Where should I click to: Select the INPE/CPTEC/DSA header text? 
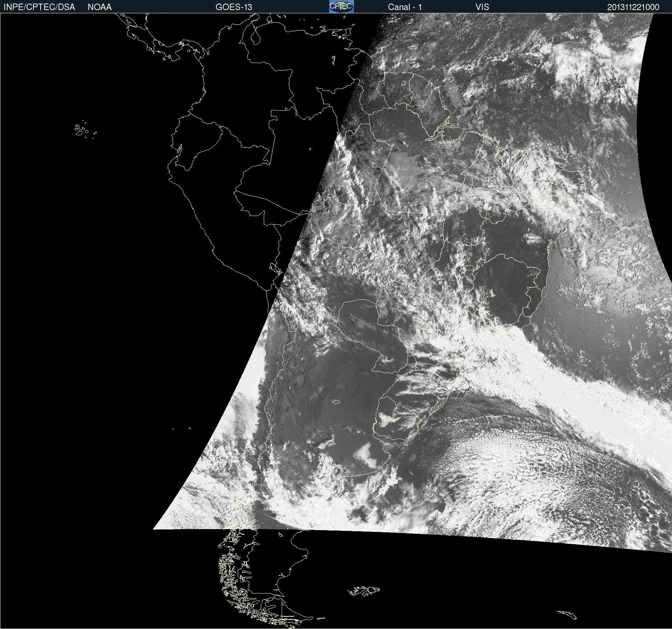tap(39, 7)
